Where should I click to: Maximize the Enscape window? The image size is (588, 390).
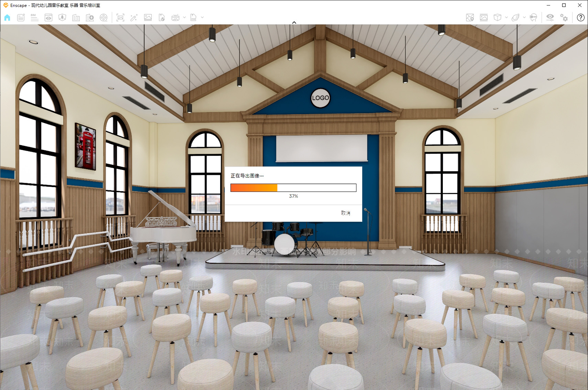564,5
